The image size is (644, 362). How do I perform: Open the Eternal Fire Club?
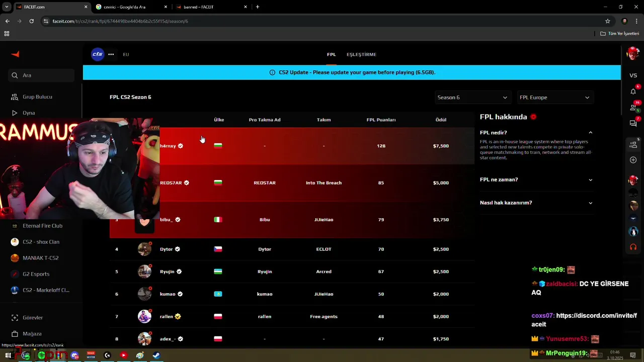(41, 226)
